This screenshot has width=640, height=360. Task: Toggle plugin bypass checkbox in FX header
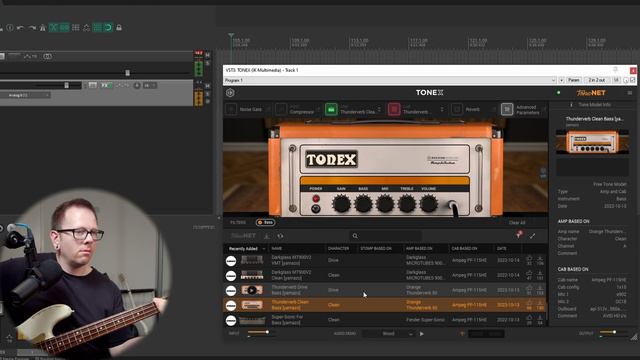[x=633, y=80]
